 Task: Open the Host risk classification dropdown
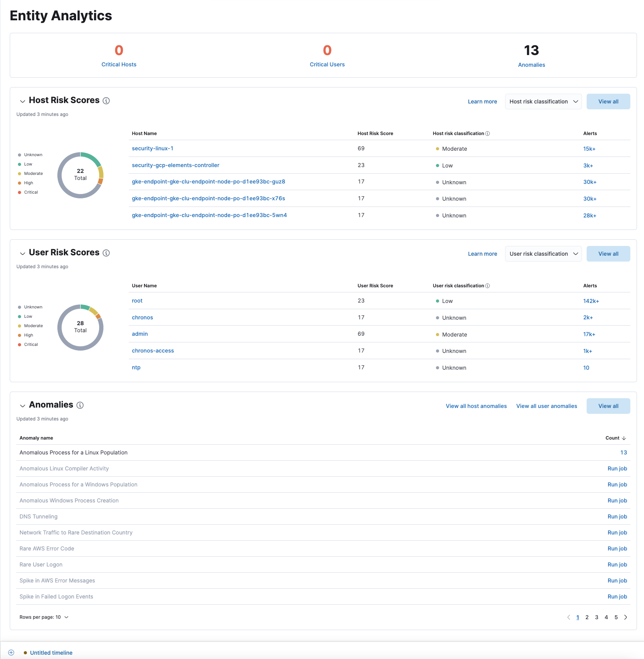coord(543,101)
